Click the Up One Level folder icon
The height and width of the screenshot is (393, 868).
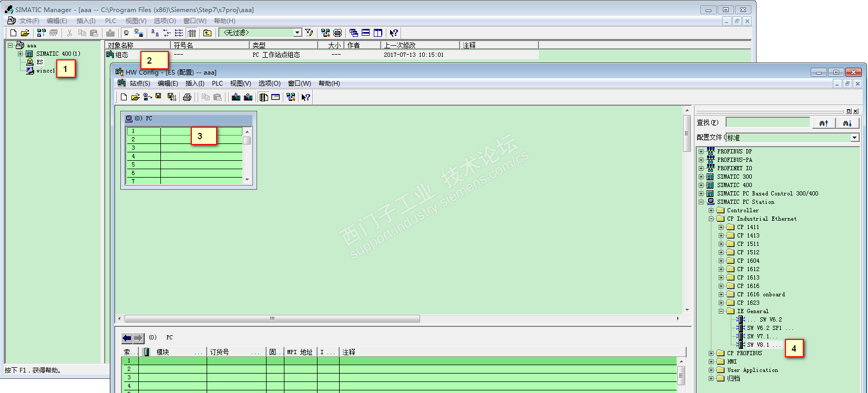click(x=208, y=33)
